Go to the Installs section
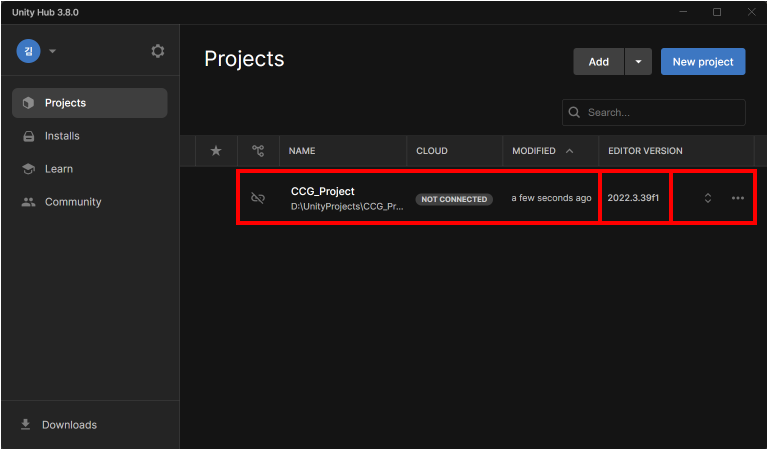769x451 pixels. point(90,136)
